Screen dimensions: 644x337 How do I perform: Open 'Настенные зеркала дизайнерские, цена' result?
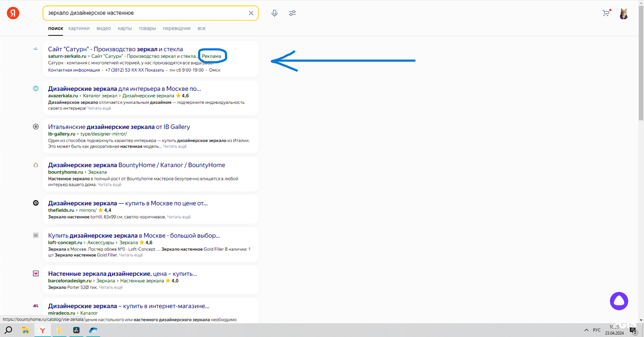(x=123, y=273)
